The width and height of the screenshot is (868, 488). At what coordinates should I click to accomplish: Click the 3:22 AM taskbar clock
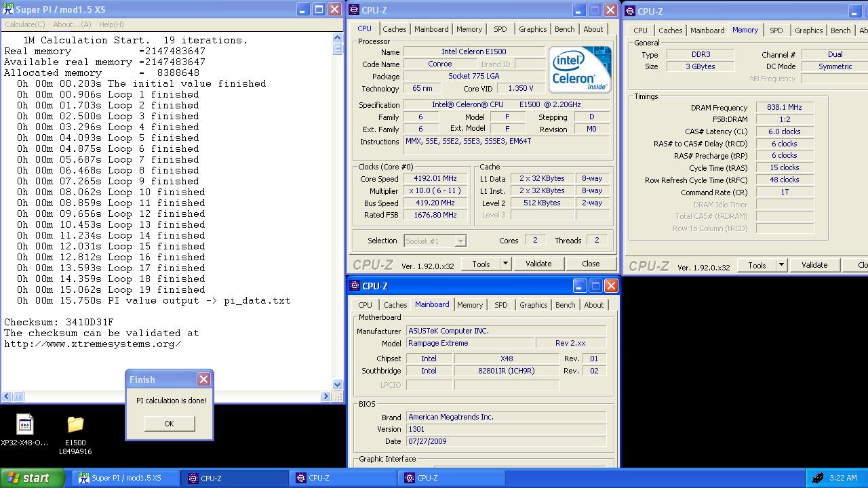click(843, 478)
